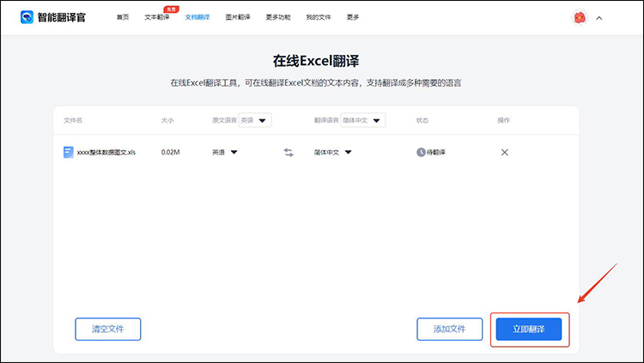Open header 翻译语言 dropdown showing 简体中文
The width and height of the screenshot is (644, 363).
362,120
